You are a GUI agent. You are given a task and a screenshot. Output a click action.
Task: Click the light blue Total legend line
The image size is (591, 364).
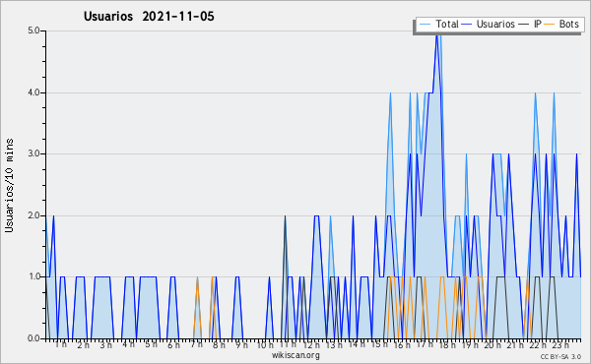(x=425, y=25)
